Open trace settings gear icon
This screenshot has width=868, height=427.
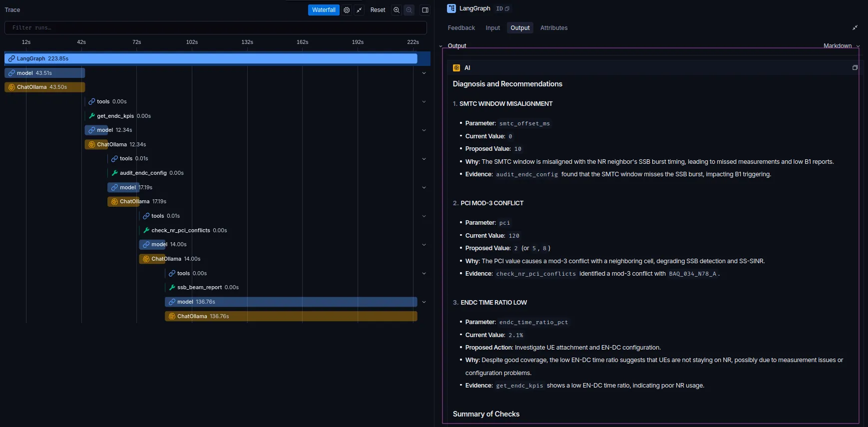[x=347, y=10]
